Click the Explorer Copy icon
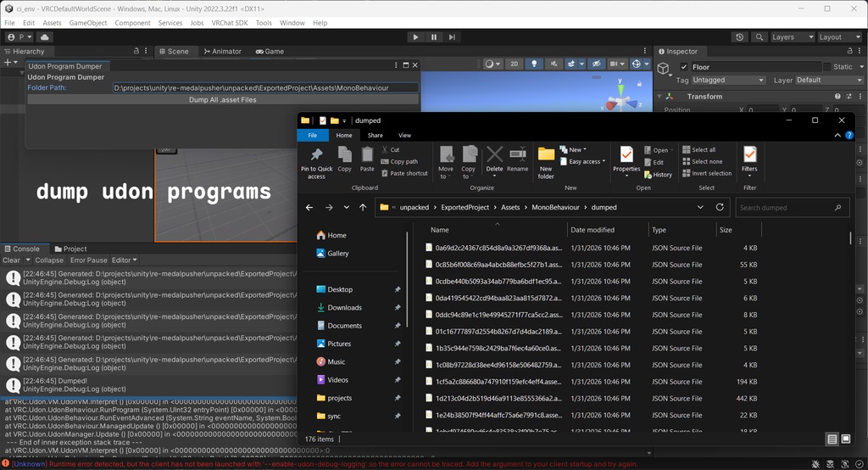Screen dimensions: 868x470 (344, 159)
